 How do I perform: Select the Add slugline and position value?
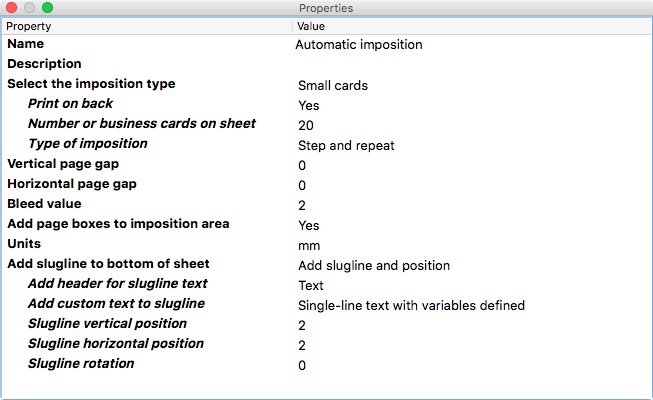pyautogui.click(x=374, y=265)
